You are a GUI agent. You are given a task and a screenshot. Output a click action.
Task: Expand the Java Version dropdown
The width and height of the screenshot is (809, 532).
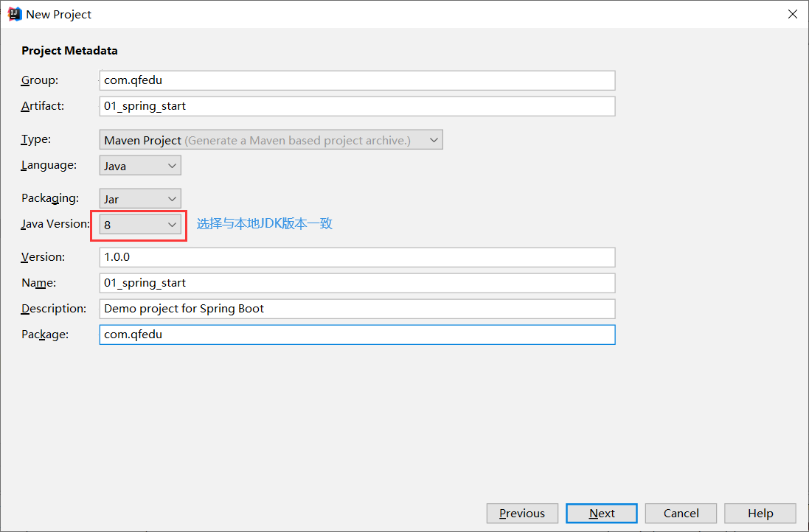(140, 225)
